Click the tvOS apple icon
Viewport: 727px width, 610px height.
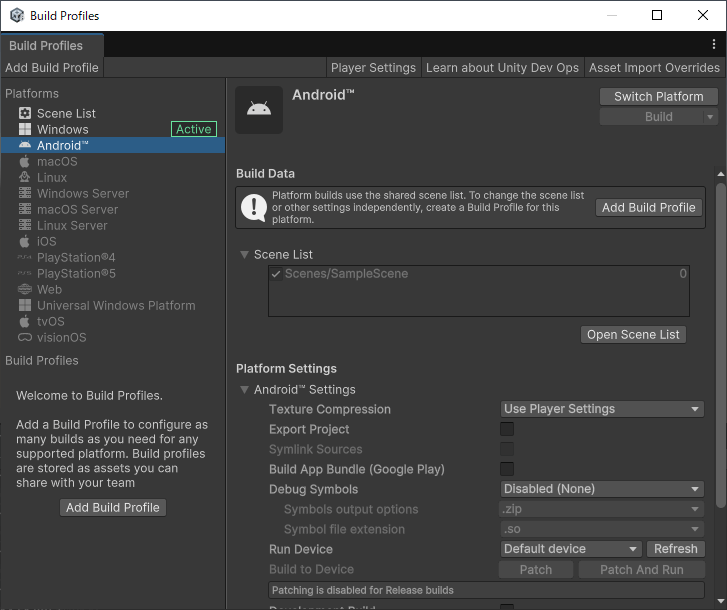pyautogui.click(x=25, y=321)
